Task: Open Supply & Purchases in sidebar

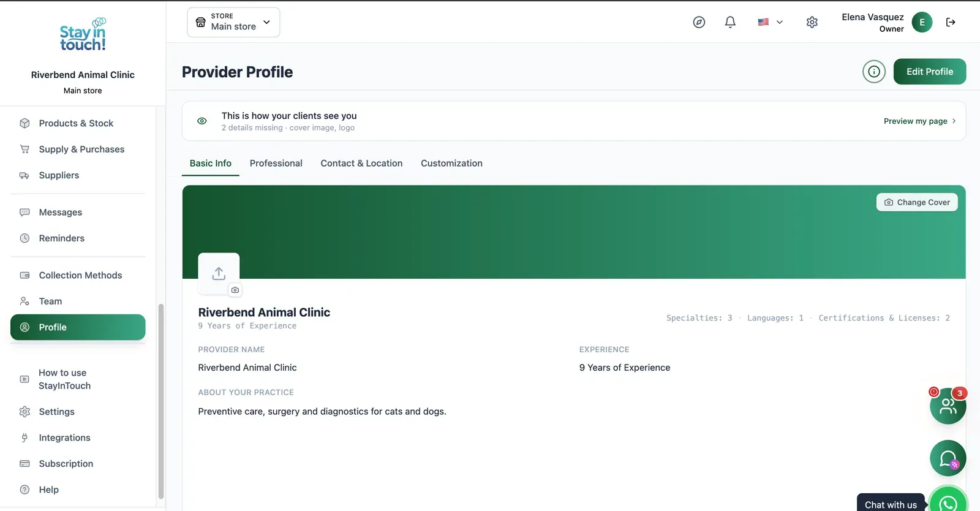Action: [x=78, y=149]
